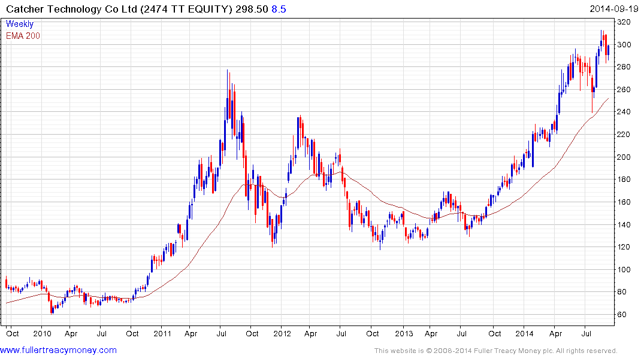
Task: Click the 220 price axis label
Action: coord(624,134)
